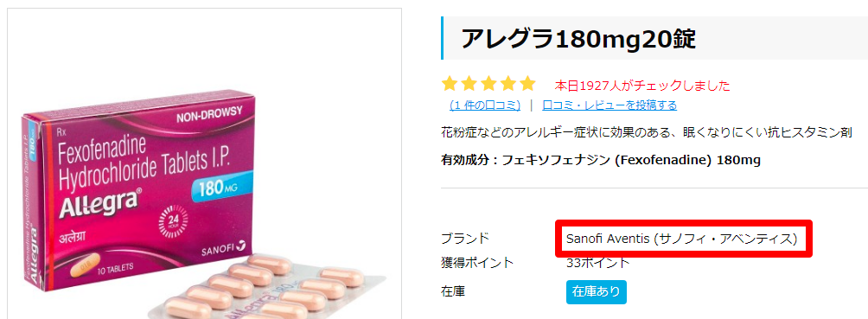Screen dimensions: 868x319
Task: Click the blue 180 MG badge on box
Action: coord(221,188)
